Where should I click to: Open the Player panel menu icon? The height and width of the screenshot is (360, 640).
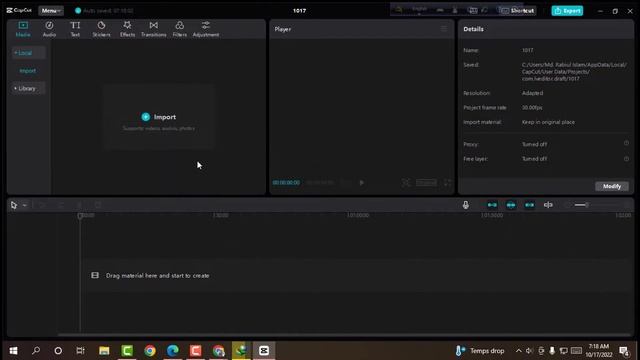point(444,29)
